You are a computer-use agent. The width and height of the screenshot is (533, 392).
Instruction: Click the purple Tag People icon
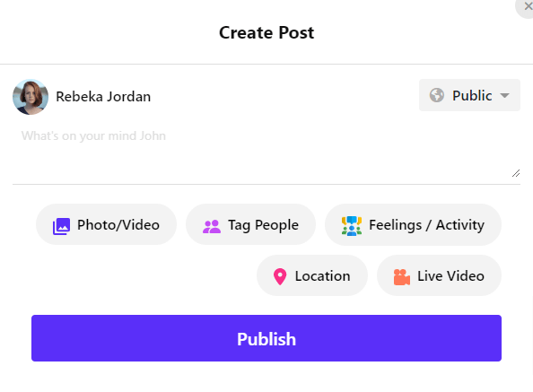[212, 227]
